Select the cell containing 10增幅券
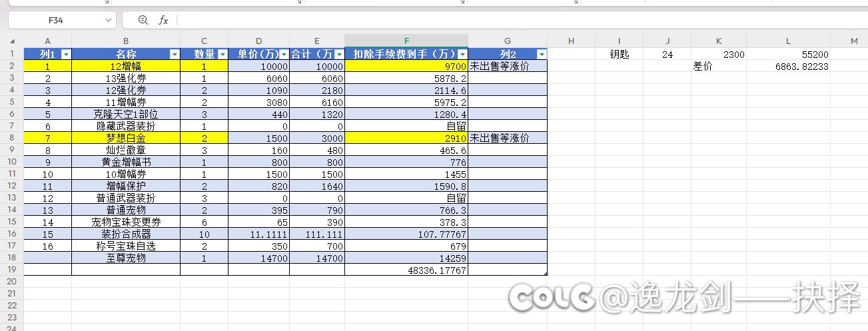 (126, 174)
